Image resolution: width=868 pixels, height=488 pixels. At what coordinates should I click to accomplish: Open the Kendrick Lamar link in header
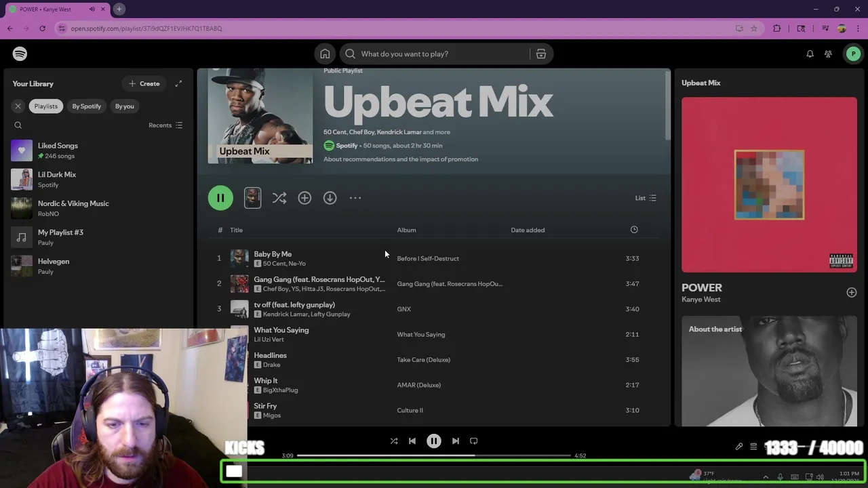(x=399, y=132)
